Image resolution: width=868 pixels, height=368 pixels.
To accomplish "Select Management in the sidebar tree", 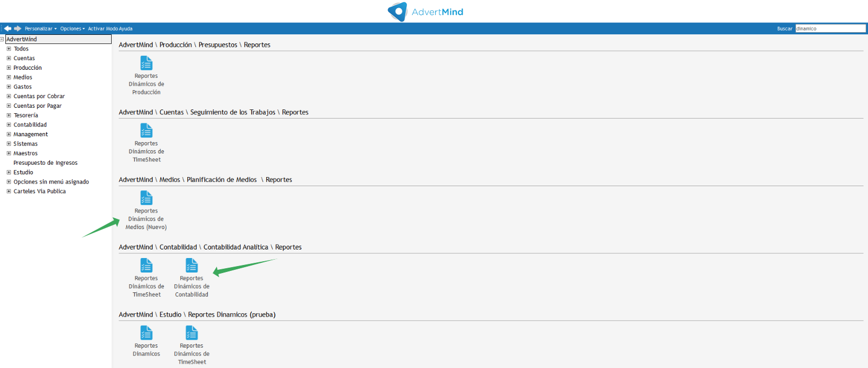I will tap(31, 134).
